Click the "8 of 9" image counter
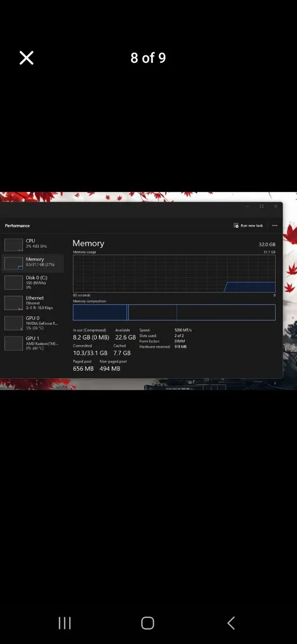This screenshot has height=644, width=297. 148,58
